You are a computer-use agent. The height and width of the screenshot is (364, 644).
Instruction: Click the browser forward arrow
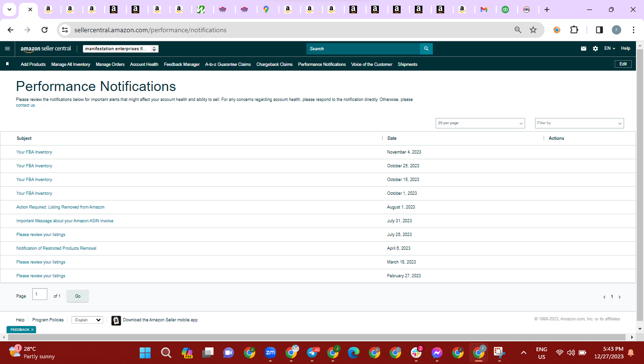point(27,30)
